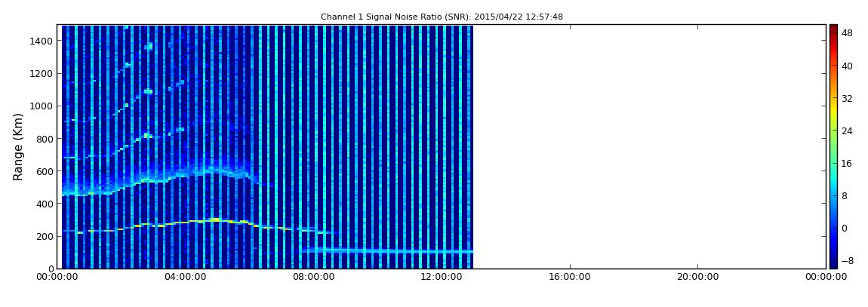This screenshot has width=868, height=307.
Task: Click the "Range (Km)" y-axis label
Action: 18,146
